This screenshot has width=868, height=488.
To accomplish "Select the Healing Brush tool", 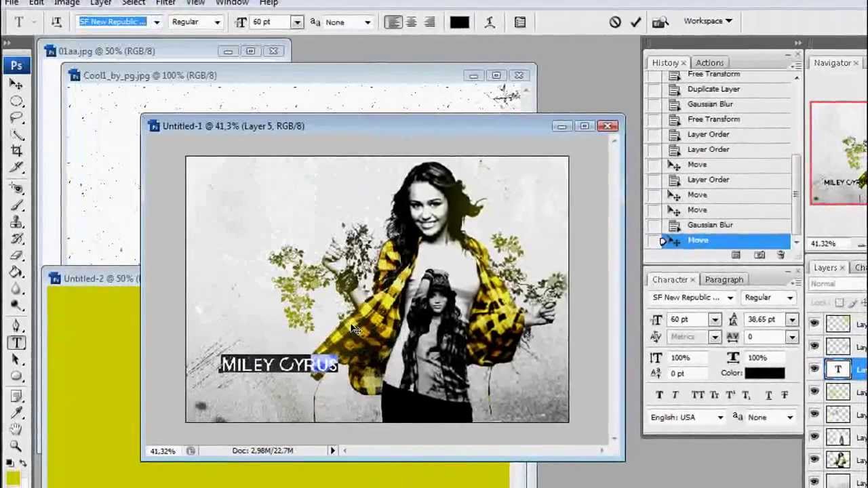I will [16, 188].
